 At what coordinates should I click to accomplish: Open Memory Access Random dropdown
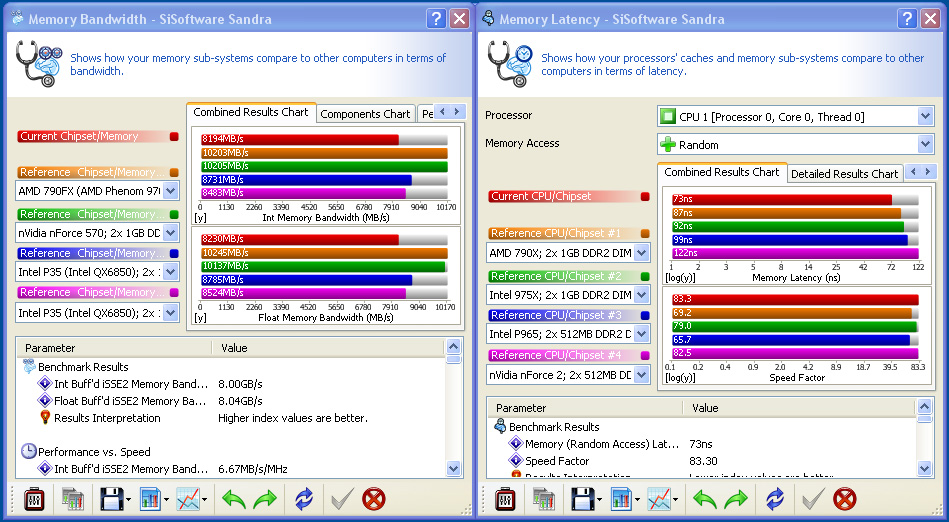[925, 144]
